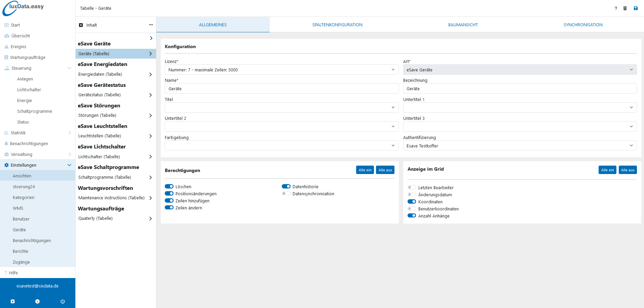This screenshot has height=308, width=644.
Task: Expand the Verwaltung sidebar section
Action: coord(70,154)
